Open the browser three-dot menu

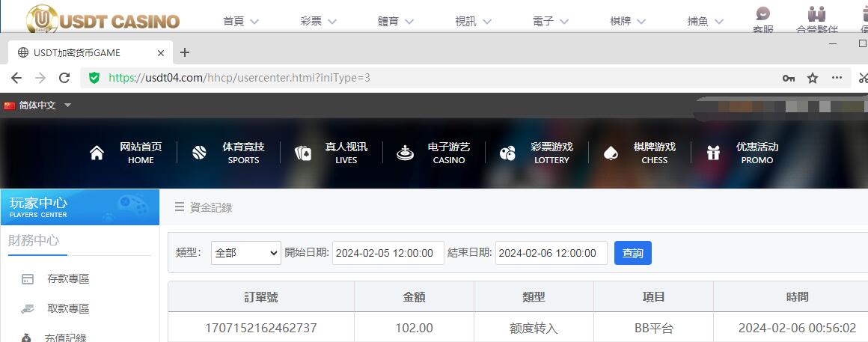coord(837,78)
